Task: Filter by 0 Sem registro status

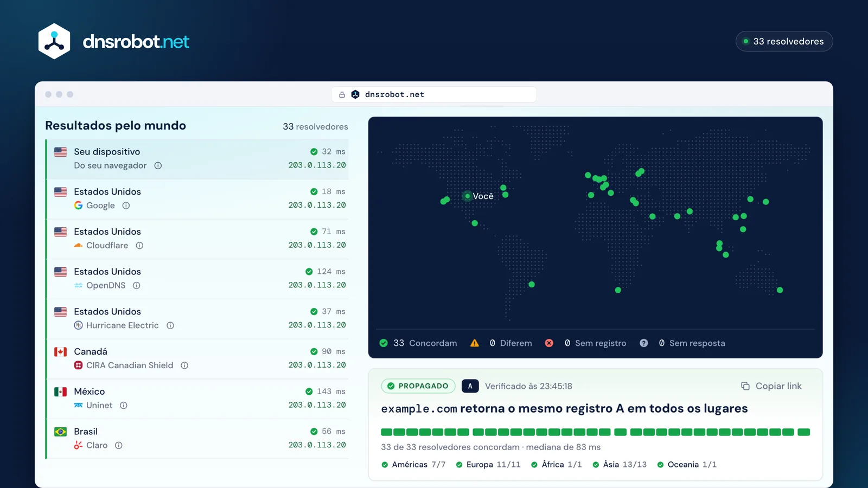Action: [x=585, y=343]
